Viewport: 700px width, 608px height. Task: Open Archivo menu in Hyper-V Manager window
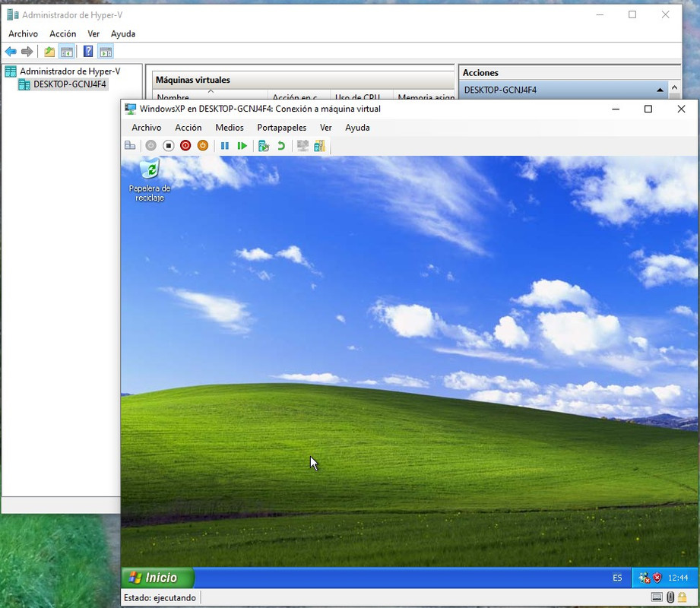tap(24, 34)
